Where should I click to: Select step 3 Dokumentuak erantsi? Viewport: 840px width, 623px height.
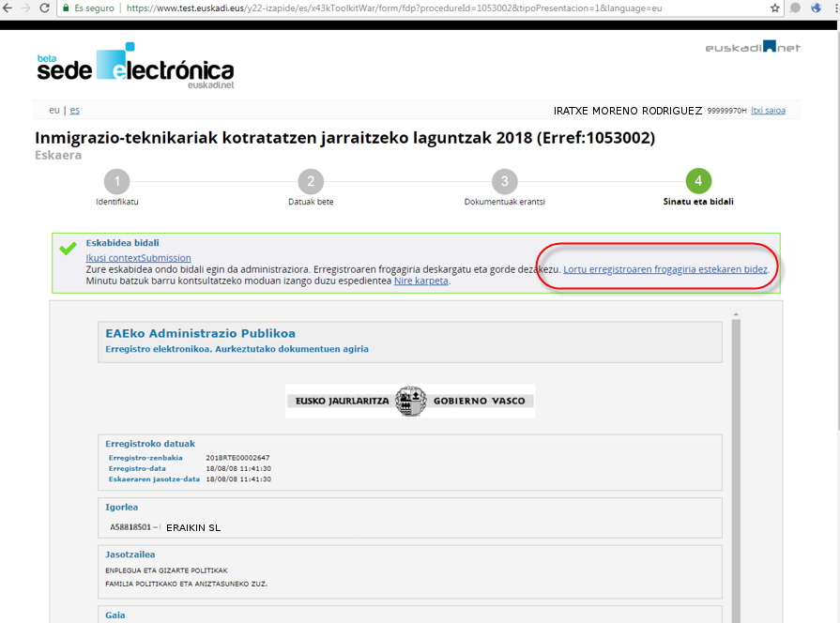(504, 181)
